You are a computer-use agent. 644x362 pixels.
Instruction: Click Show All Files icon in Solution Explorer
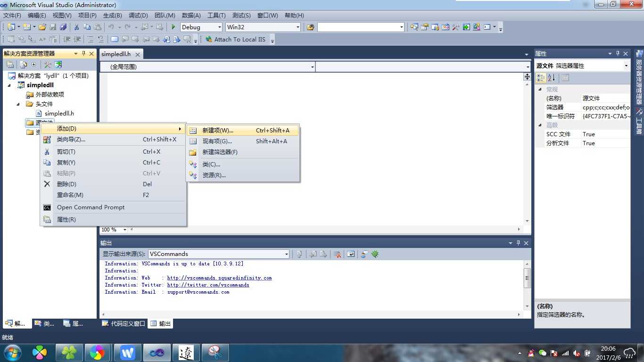click(x=23, y=65)
